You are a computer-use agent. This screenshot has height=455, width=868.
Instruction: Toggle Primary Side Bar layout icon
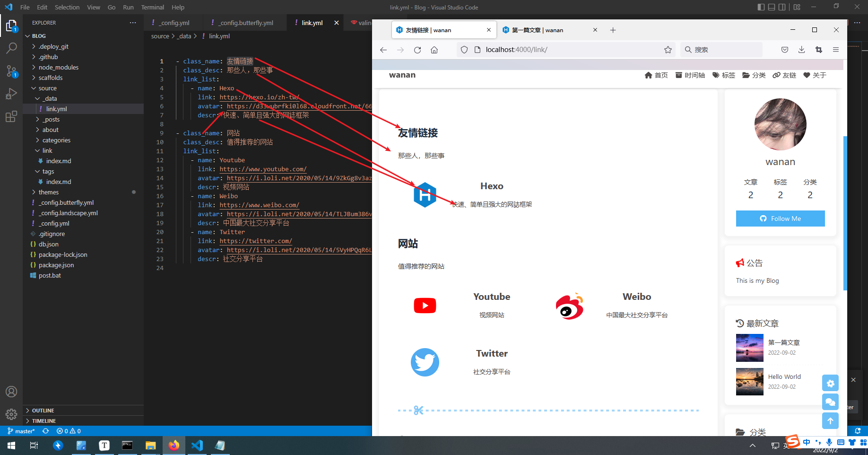click(761, 7)
